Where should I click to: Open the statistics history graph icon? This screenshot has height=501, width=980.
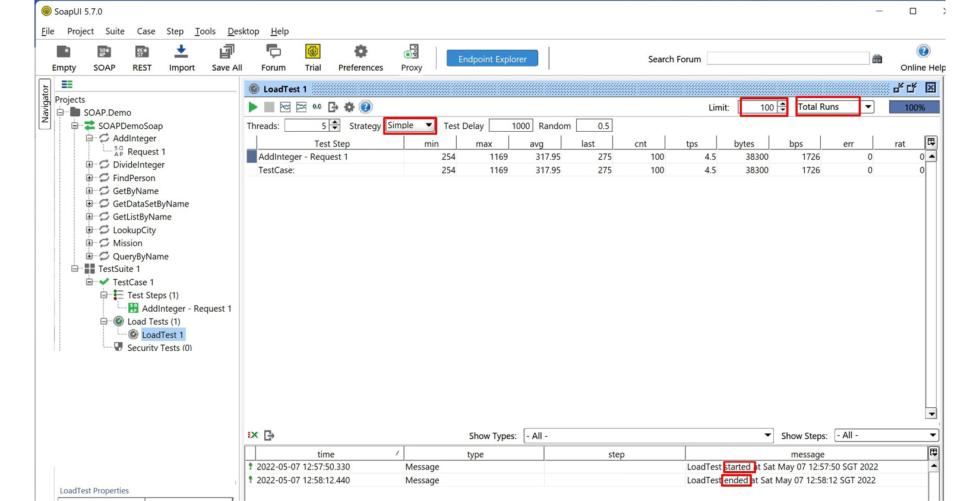pyautogui.click(x=301, y=107)
